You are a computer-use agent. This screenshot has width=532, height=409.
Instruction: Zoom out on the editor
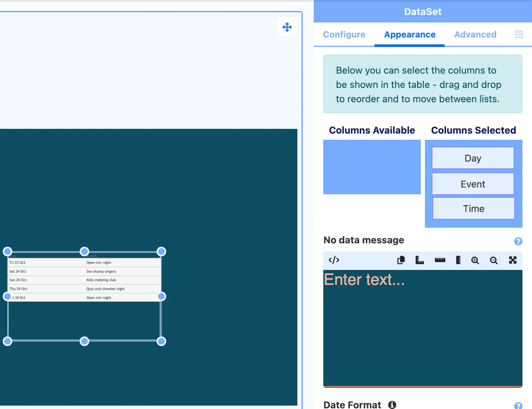coord(493,260)
